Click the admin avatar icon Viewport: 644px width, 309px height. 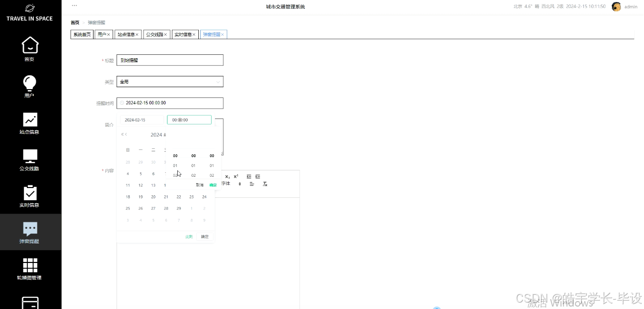pyautogui.click(x=617, y=7)
